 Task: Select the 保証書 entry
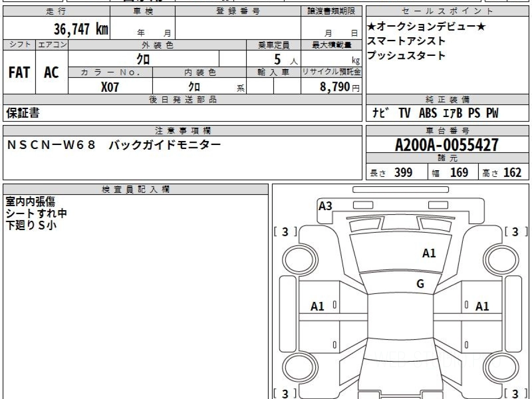point(23,113)
